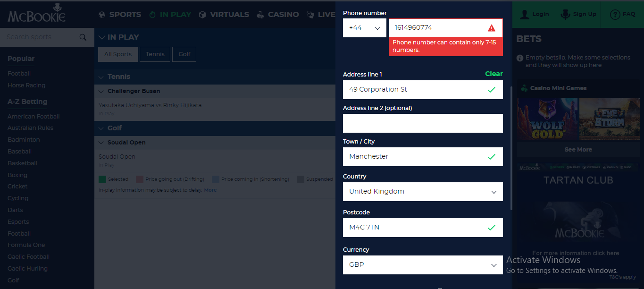Screen dimensions: 644x289
Task: Open Horse Racing in Popular list
Action: [x=26, y=85]
